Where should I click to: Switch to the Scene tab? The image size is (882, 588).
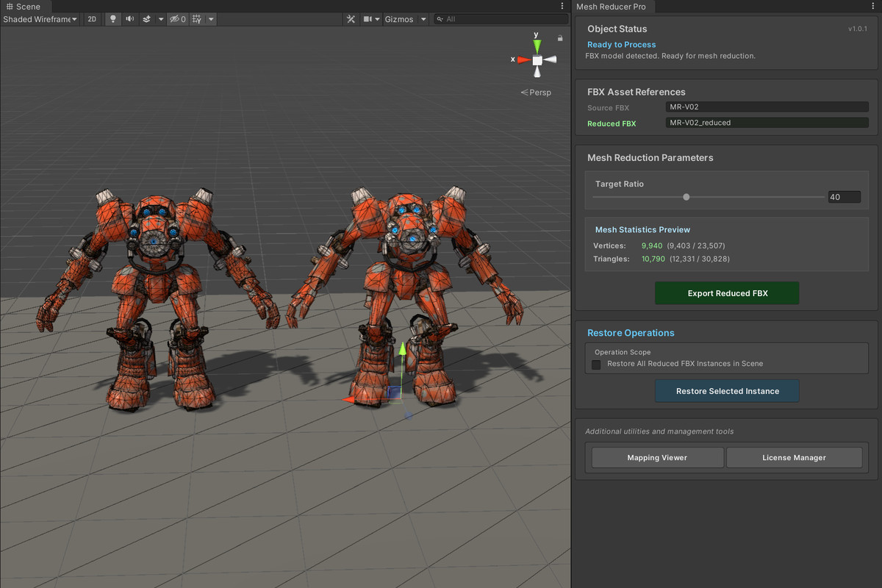(x=24, y=7)
